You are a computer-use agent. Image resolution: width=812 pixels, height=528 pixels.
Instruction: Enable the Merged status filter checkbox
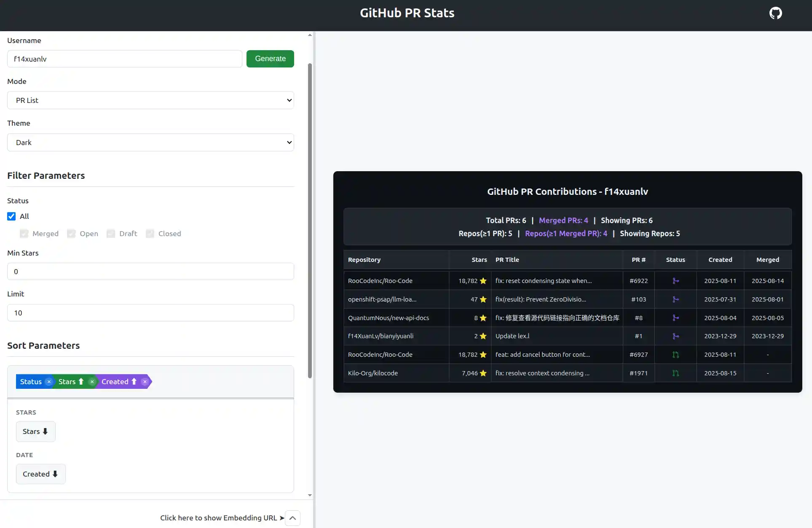(x=24, y=233)
